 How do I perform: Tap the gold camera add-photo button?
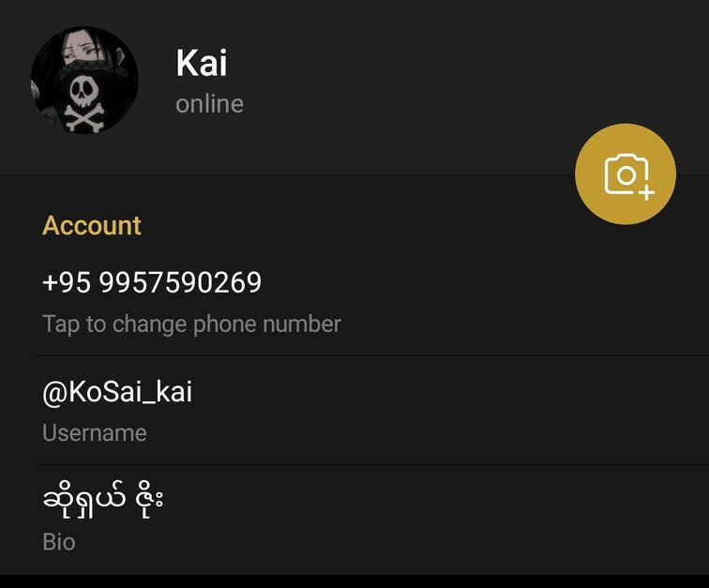[x=626, y=174]
